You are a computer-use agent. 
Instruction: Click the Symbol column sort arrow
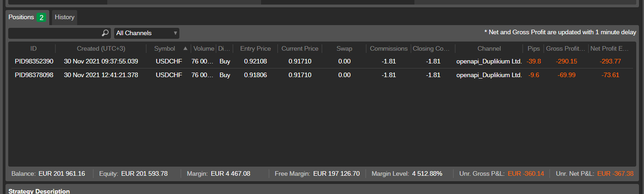[185, 48]
